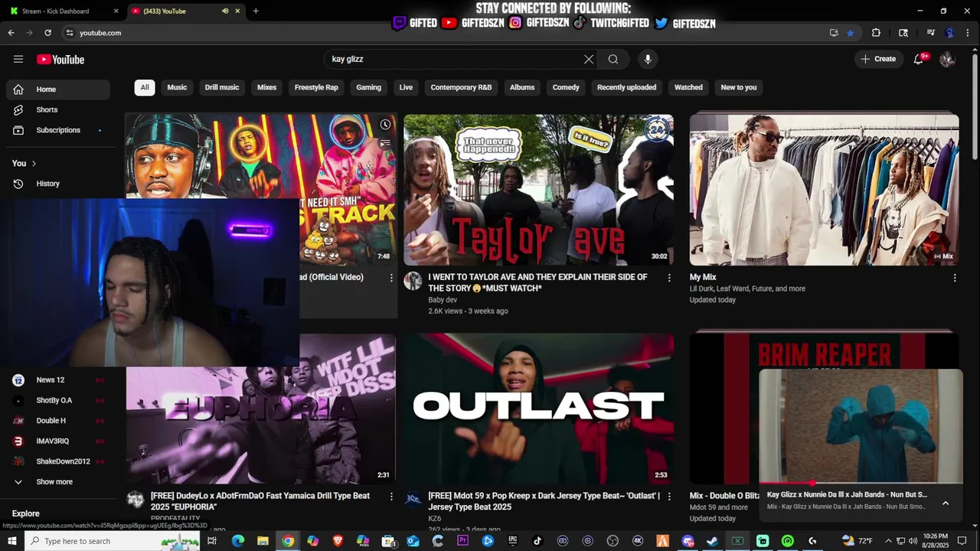Open Chrome media controls icon
The width and height of the screenshot is (980, 551).
click(x=931, y=33)
